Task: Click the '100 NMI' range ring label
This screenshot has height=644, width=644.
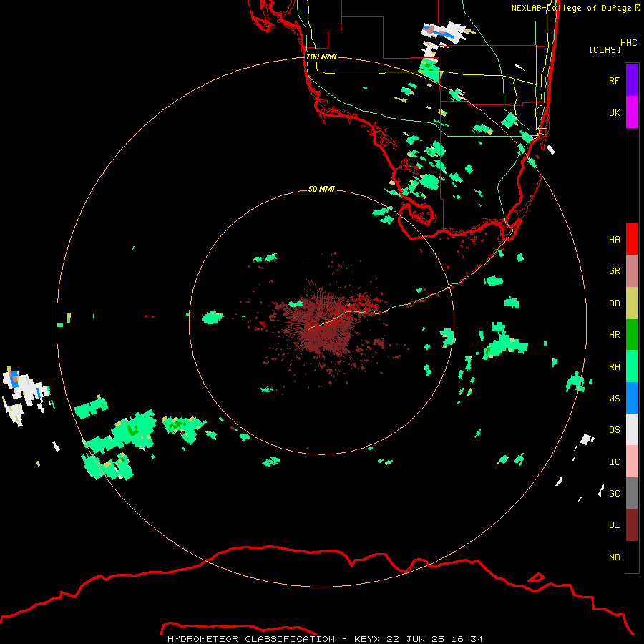Action: coord(321,57)
